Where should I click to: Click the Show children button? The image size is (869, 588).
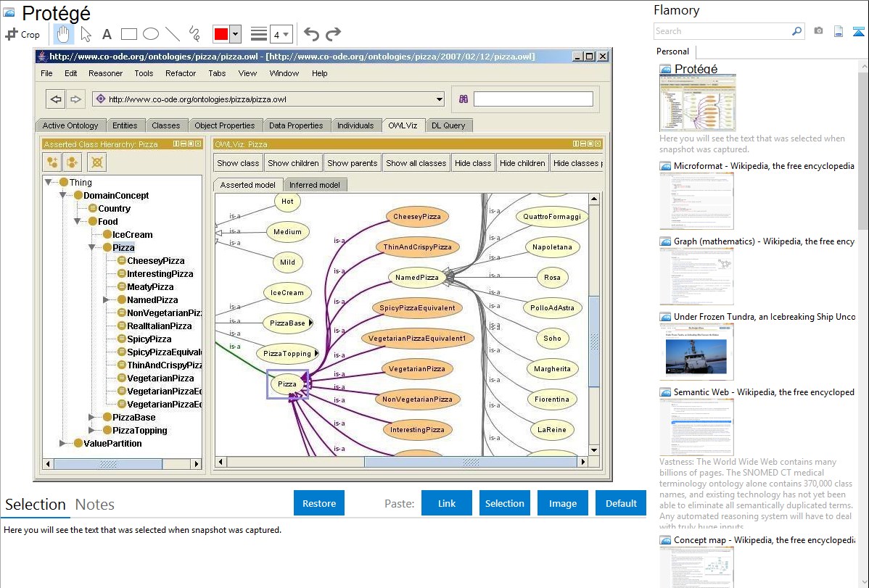coord(293,163)
